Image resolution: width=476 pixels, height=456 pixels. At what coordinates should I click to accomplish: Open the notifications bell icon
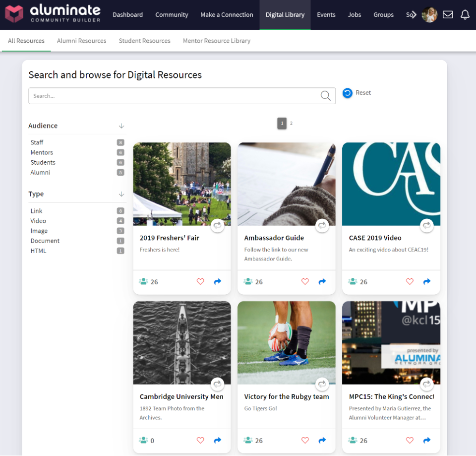point(465,14)
